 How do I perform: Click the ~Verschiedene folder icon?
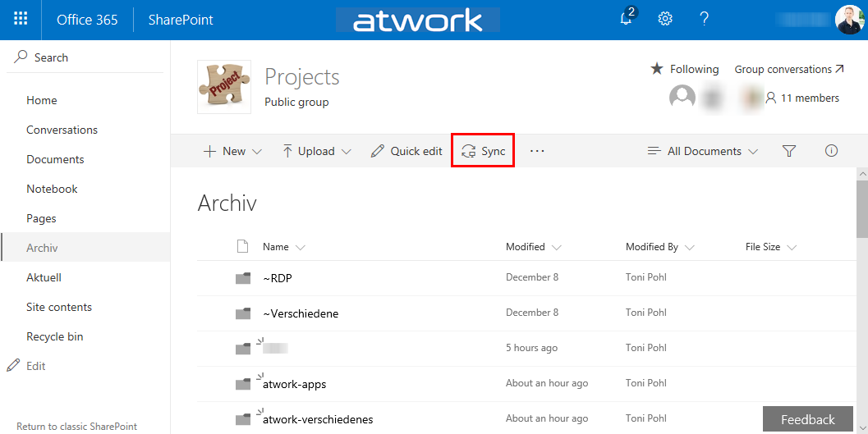pos(243,313)
